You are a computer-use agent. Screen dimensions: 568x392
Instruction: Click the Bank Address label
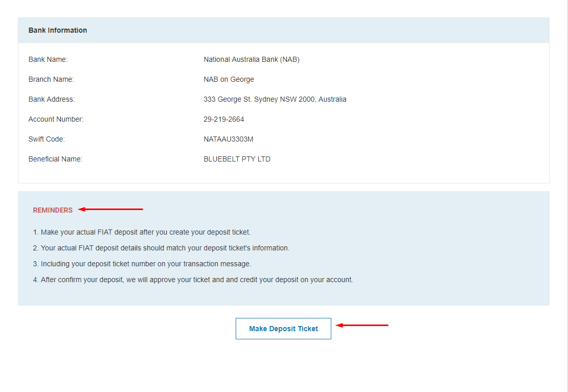click(x=52, y=99)
